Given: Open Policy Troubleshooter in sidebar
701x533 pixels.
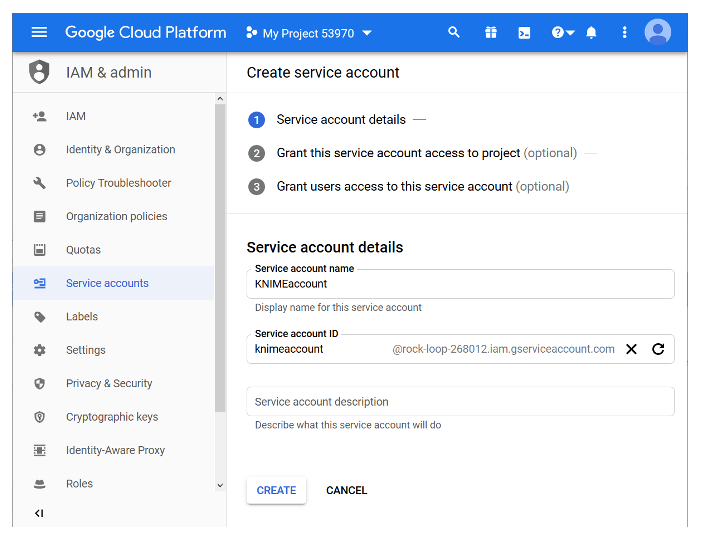Looking at the screenshot, I should tap(118, 183).
